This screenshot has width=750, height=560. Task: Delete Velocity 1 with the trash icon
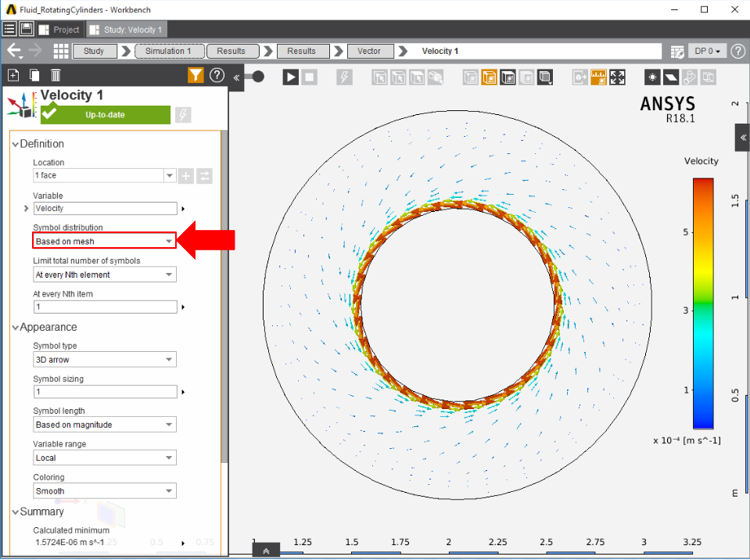[x=56, y=75]
